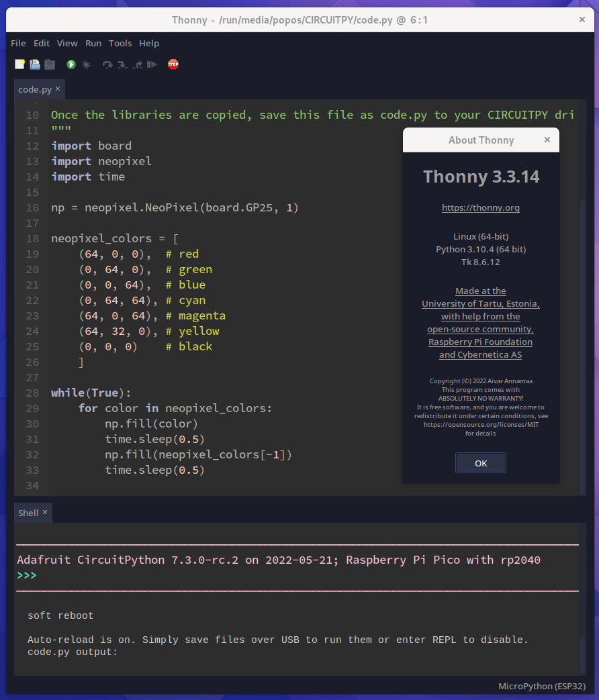Click the University of Tartu, Estonia link
The width and height of the screenshot is (599, 700).
[481, 303]
